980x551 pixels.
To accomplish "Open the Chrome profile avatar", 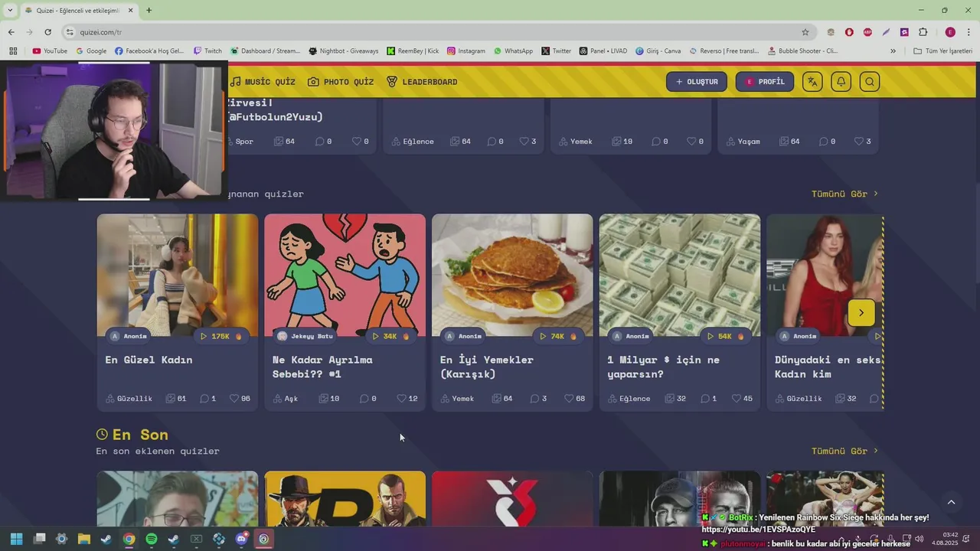I will point(950,32).
